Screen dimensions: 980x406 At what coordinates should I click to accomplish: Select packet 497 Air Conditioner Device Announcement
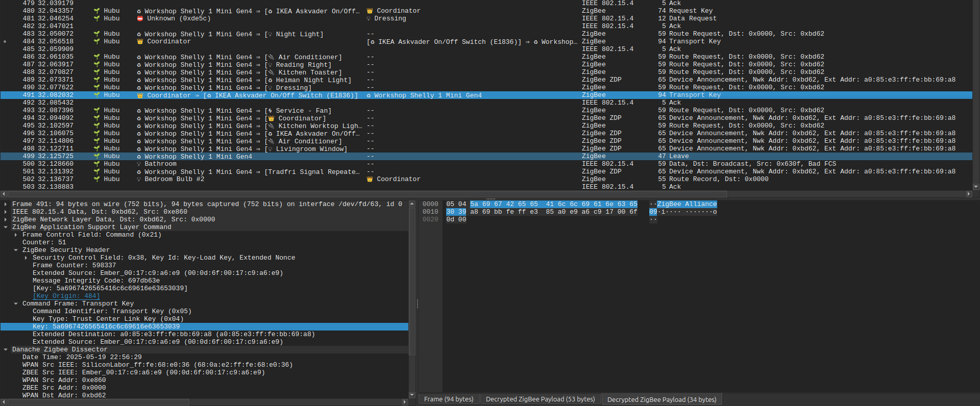coord(486,141)
